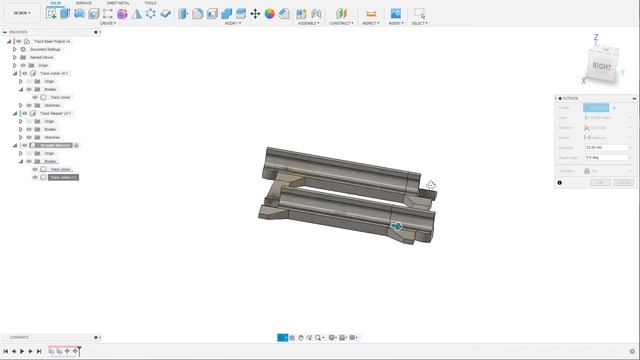Open the Modify dropdown menu
640x360 pixels.
coord(233,23)
